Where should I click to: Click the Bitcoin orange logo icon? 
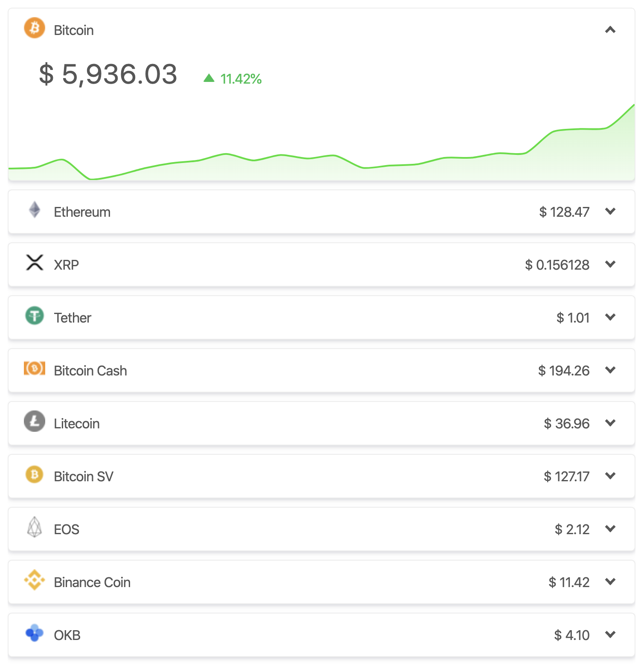35,28
